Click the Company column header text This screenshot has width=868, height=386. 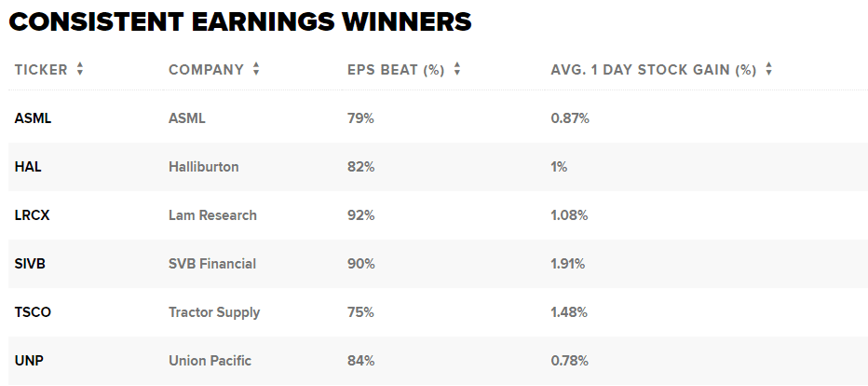(206, 70)
